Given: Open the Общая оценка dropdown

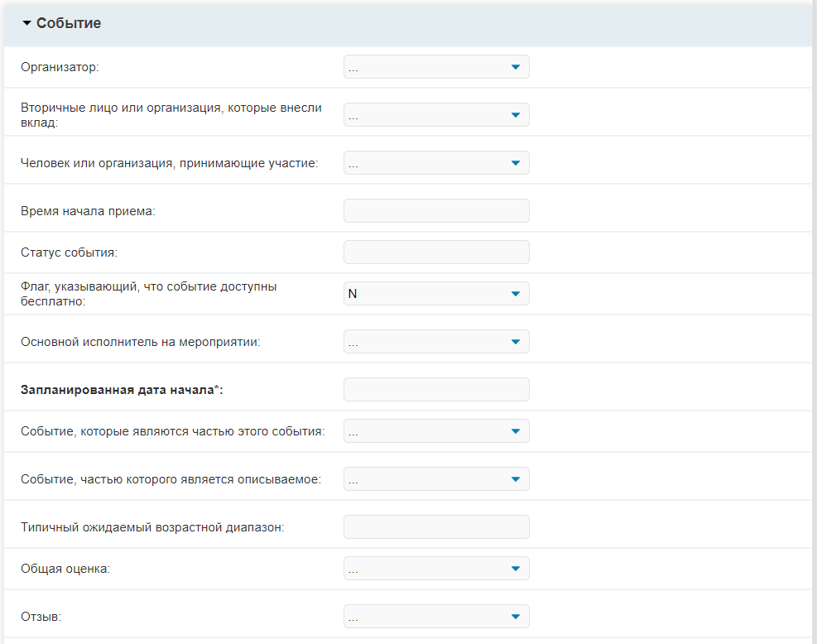Looking at the screenshot, I should [436, 569].
